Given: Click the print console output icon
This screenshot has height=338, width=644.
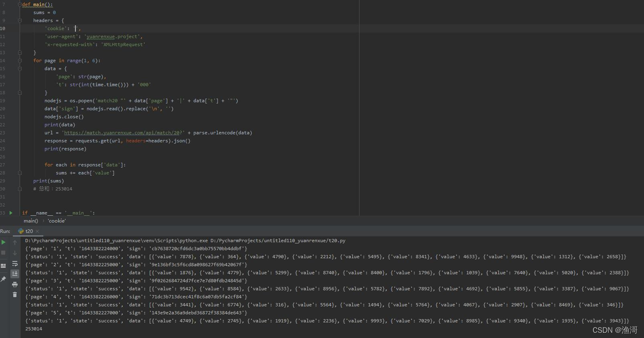Looking at the screenshot, I should pos(15,284).
